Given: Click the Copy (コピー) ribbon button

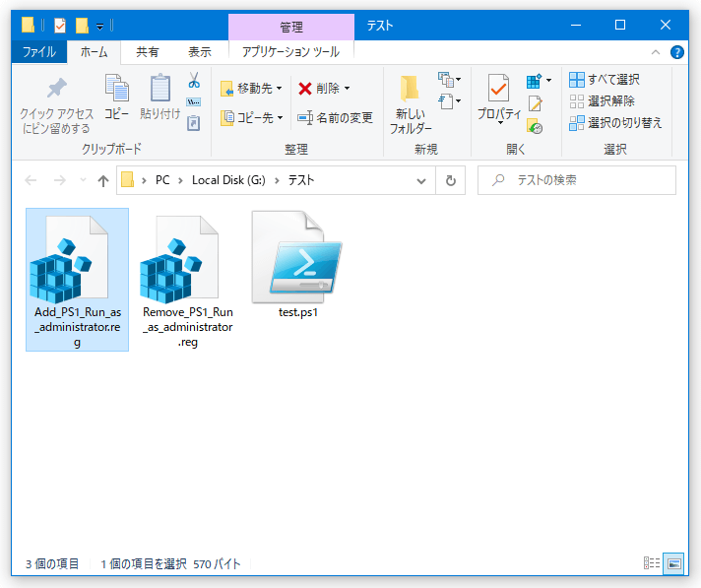Looking at the screenshot, I should point(117,98).
